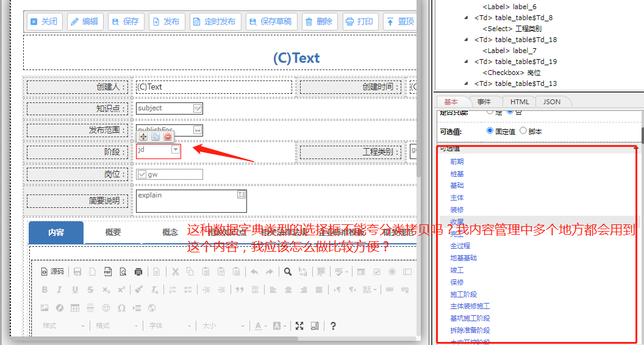Toggle bold formatting icon
Viewport: 644px width, 345px height.
(45, 290)
